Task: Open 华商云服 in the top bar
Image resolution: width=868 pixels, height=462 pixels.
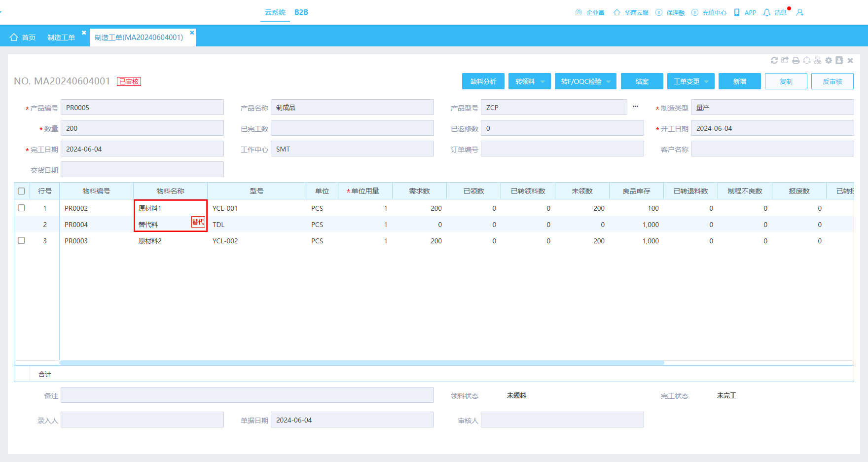Action: pos(631,12)
